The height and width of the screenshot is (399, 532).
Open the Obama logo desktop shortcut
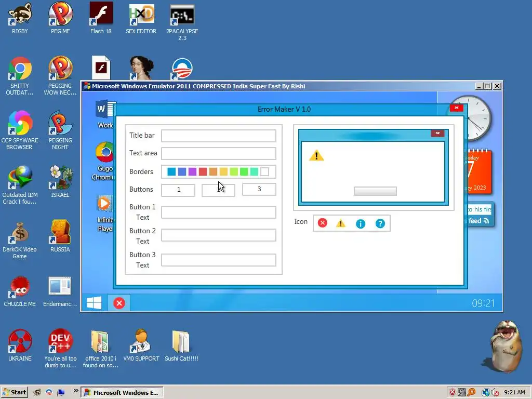coord(182,69)
